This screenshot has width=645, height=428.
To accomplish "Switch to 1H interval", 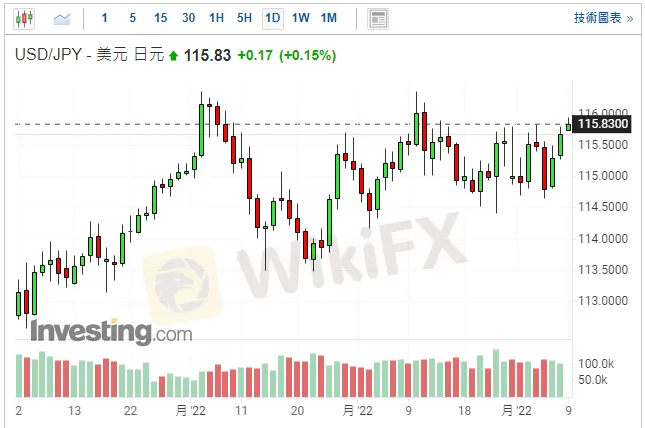I will (x=216, y=18).
